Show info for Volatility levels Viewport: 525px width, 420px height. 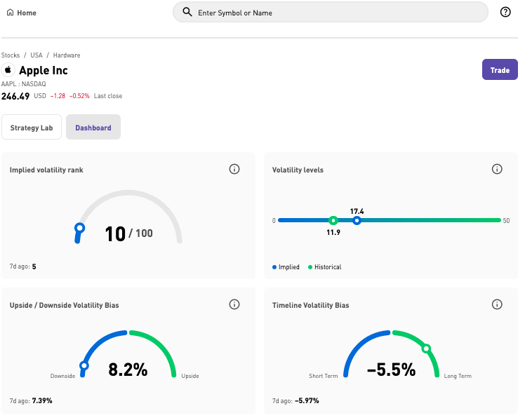pos(497,169)
